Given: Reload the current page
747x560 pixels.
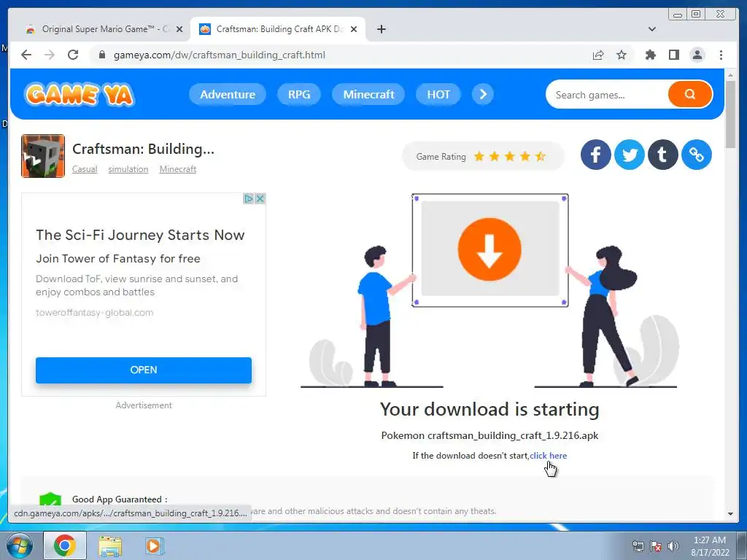Looking at the screenshot, I should point(73,55).
